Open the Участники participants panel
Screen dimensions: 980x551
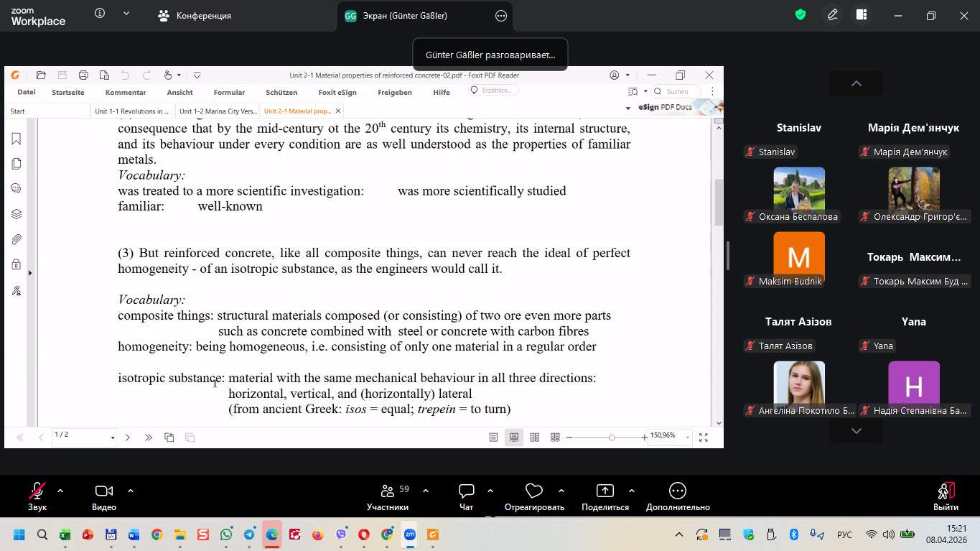pyautogui.click(x=388, y=496)
